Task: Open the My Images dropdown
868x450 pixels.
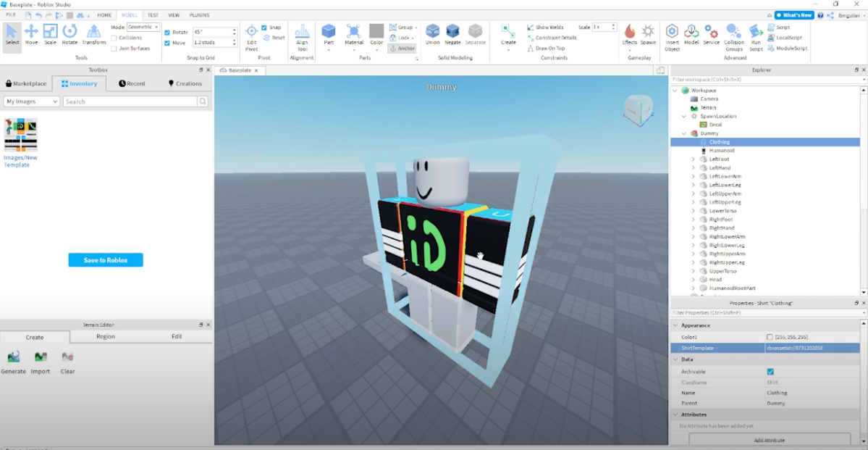Action: 31,102
